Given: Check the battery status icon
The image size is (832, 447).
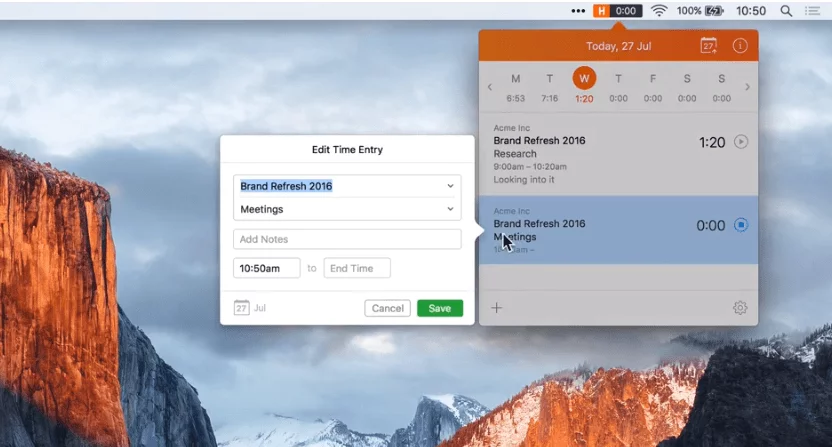Looking at the screenshot, I should [x=714, y=11].
